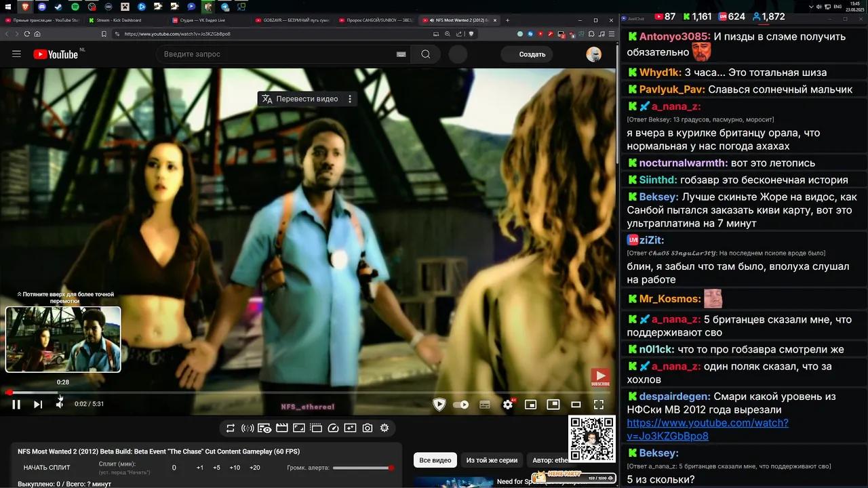This screenshot has height=488, width=868.
Task: Open the player settings gear
Action: click(508, 405)
